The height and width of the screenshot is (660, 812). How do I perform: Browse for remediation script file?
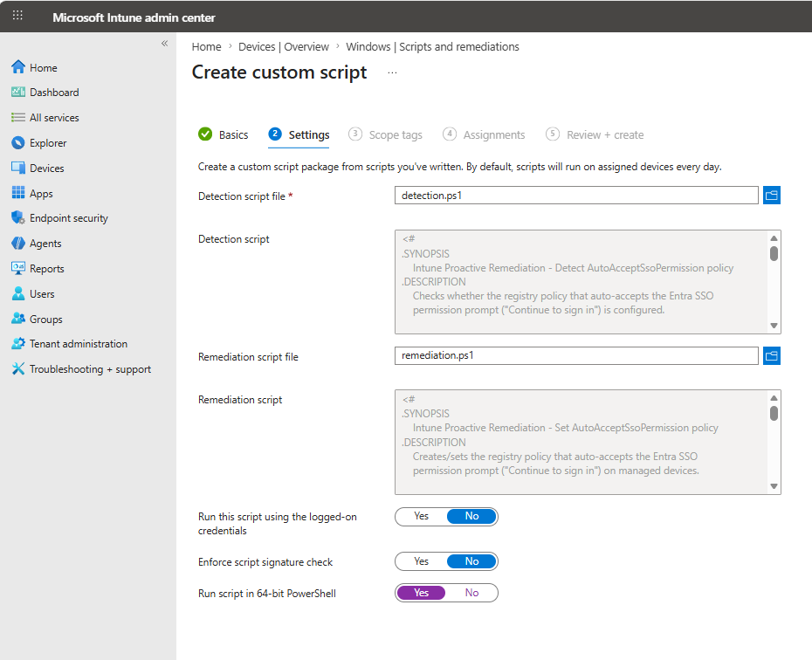coord(772,355)
